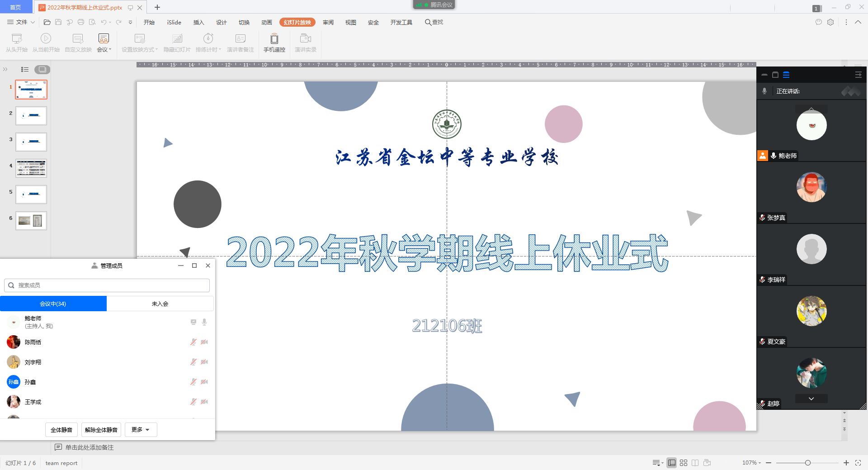Open the 更多 dropdown in member panel

pyautogui.click(x=141, y=430)
